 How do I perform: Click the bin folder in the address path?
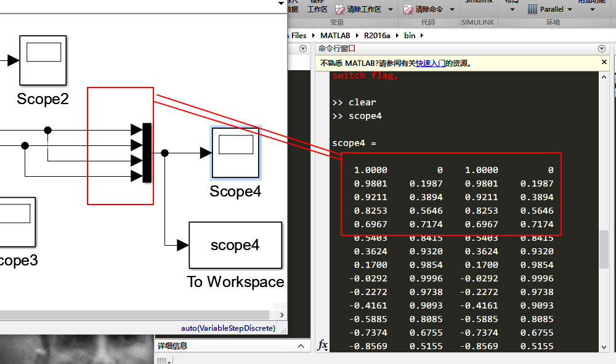tap(410, 35)
